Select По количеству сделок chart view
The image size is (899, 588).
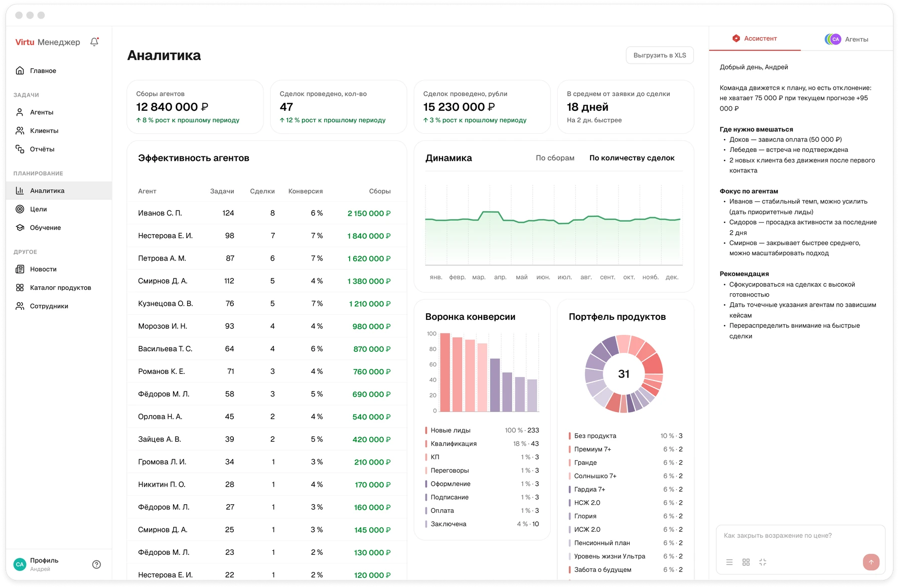pos(632,158)
